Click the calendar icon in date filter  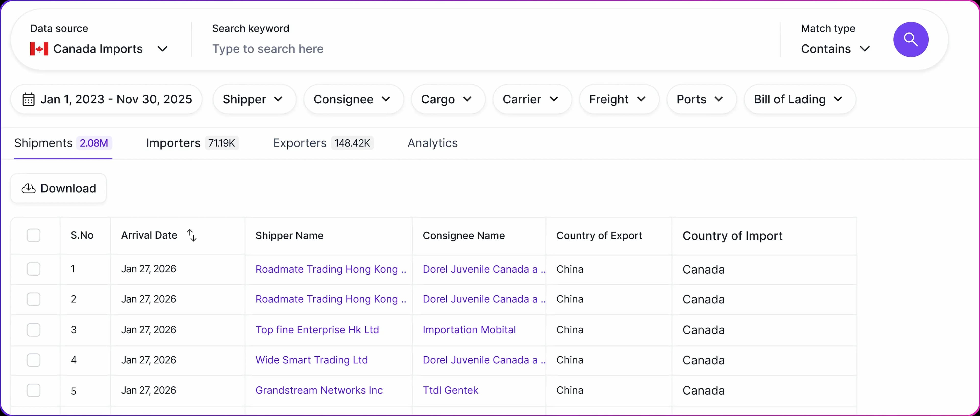point(29,99)
